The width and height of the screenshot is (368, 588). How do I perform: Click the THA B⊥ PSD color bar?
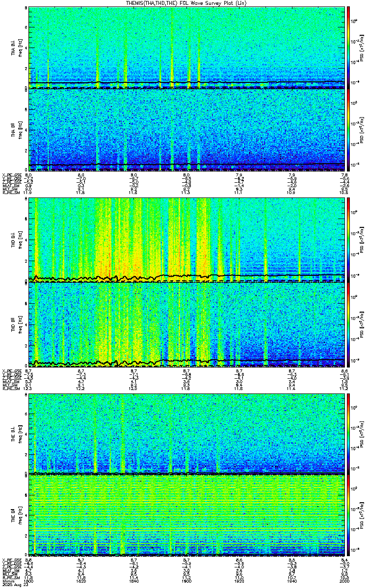tap(348, 48)
